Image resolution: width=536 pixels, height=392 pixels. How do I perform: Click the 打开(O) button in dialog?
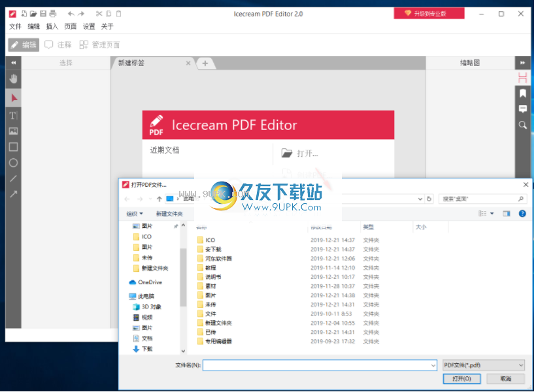pos(462,379)
